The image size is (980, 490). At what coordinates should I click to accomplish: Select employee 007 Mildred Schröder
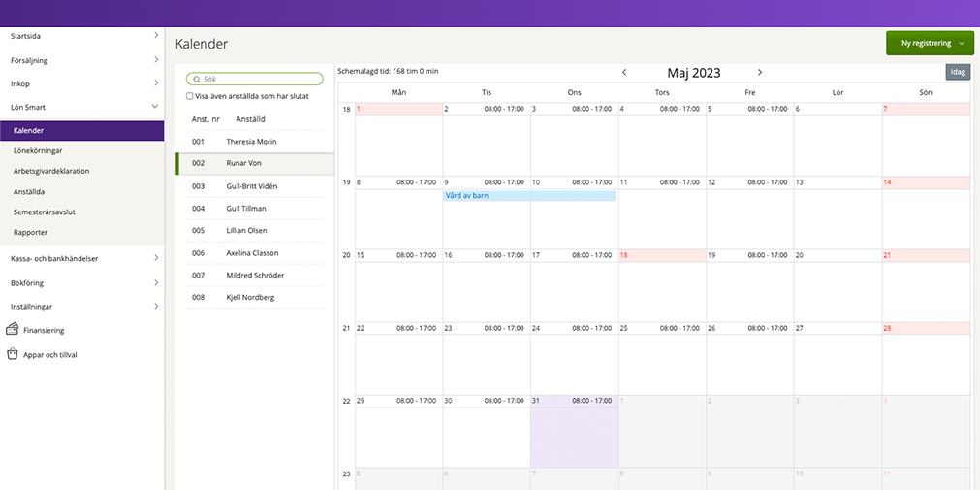click(255, 275)
